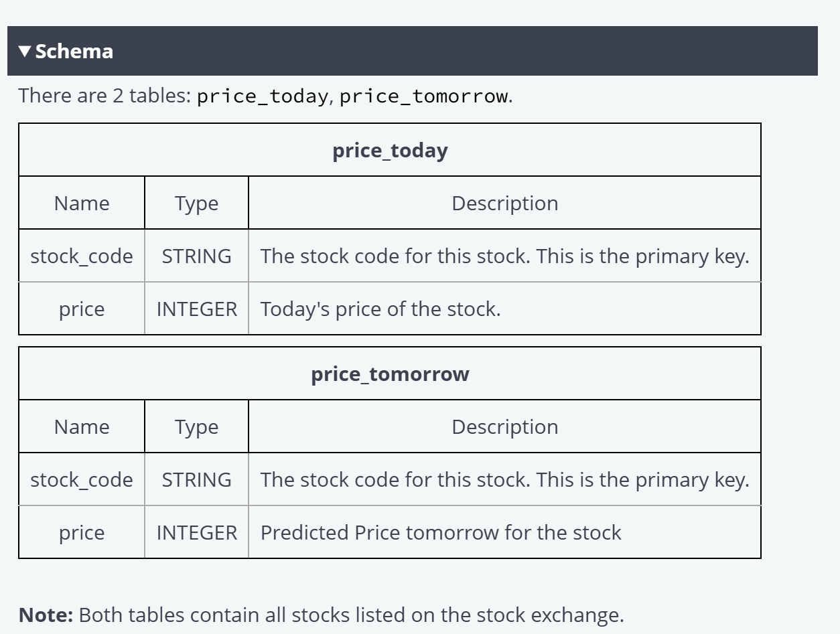The height and width of the screenshot is (634, 840).
Task: Select INTEGER type cell in price_tomorrow table
Action: point(196,532)
